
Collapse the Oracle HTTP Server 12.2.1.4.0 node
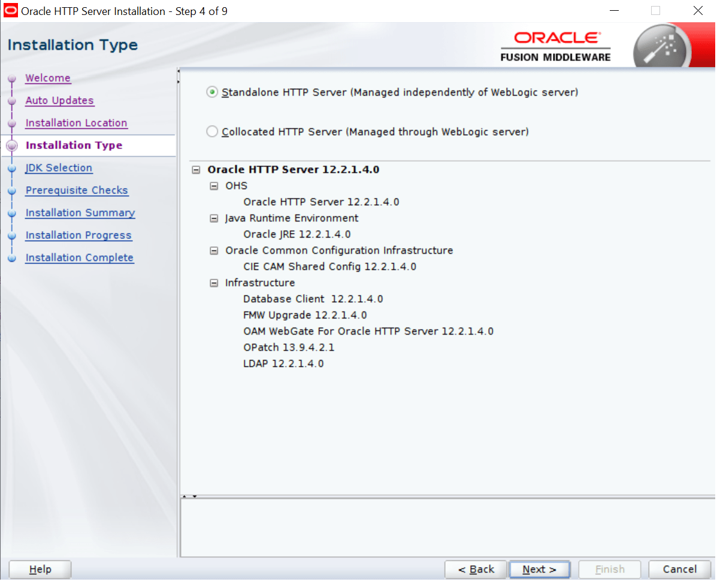[x=196, y=170]
